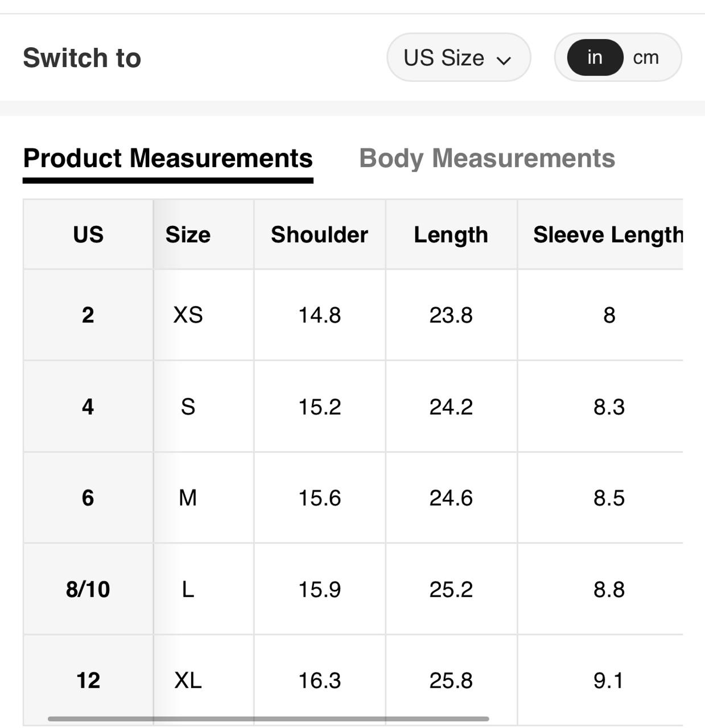Screen dimensions: 705x728
Task: Click US size 12 row header
Action: coord(88,680)
